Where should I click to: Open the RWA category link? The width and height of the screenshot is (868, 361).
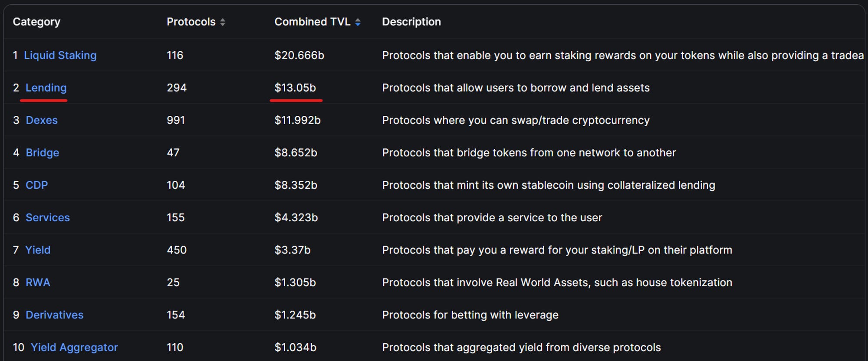click(38, 282)
